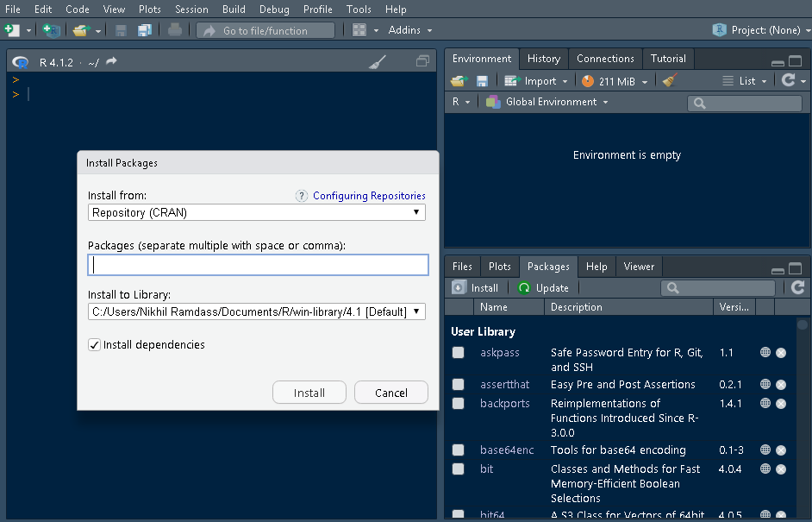Load workspace using the folder icon
The height and width of the screenshot is (522, 812).
(x=458, y=80)
